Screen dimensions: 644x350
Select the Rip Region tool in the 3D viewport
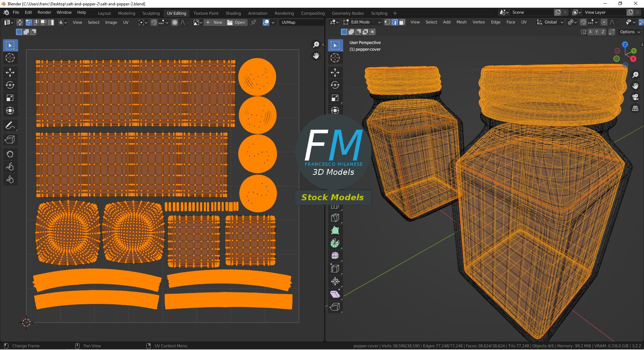(335, 307)
